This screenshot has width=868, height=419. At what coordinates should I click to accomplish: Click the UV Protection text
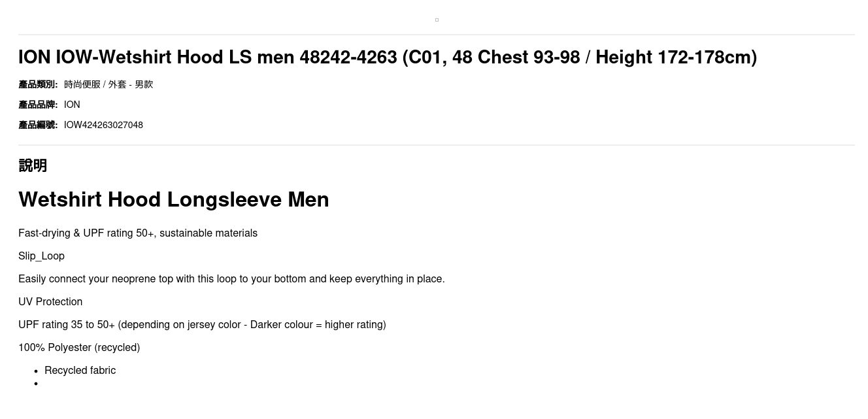50,302
